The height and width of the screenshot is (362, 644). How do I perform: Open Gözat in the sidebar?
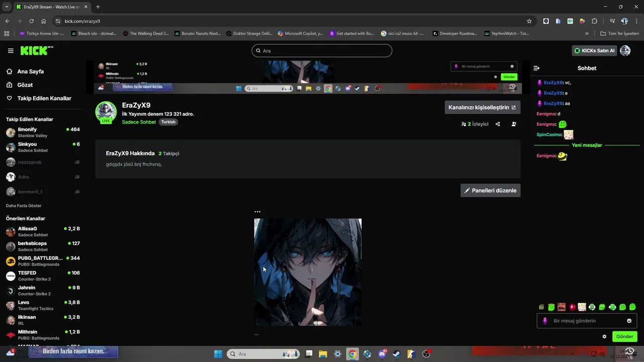(25, 85)
